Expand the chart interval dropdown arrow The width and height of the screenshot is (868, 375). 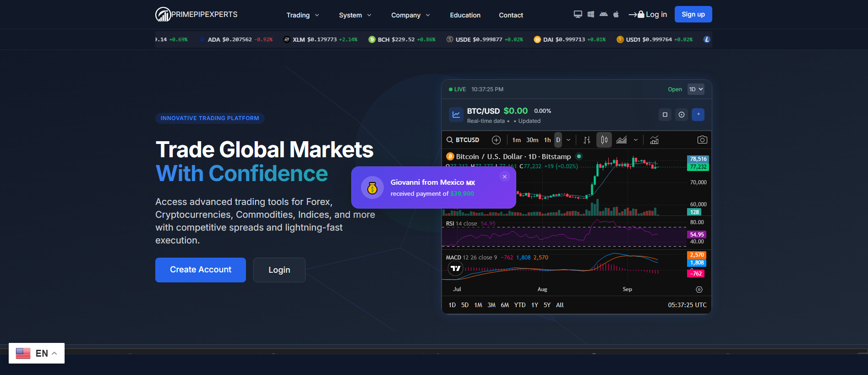coord(568,140)
